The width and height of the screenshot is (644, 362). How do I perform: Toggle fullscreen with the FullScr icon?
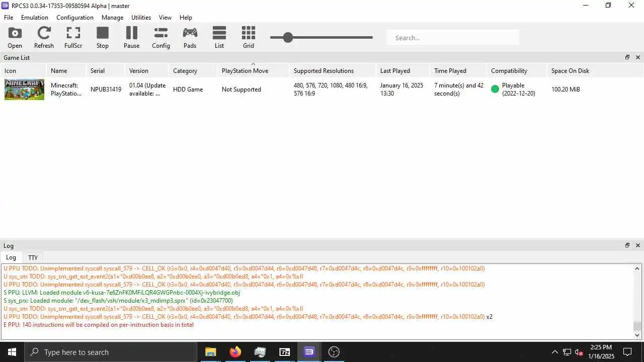[73, 38]
